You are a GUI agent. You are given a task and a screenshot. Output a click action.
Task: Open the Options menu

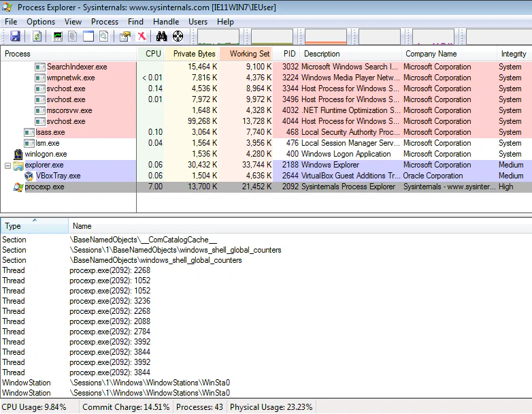(41, 22)
